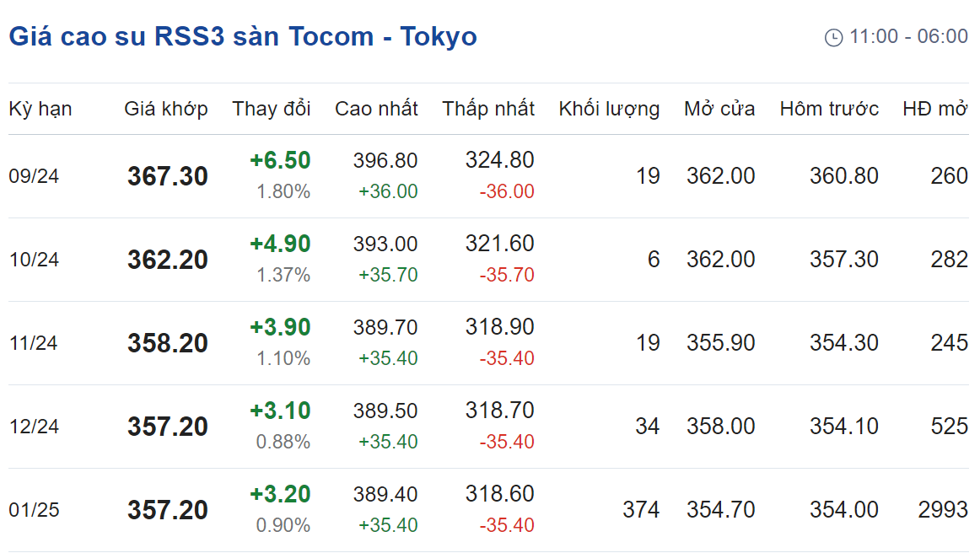Click the Thay đổi column header
This screenshot has width=980, height=553.
tap(272, 109)
